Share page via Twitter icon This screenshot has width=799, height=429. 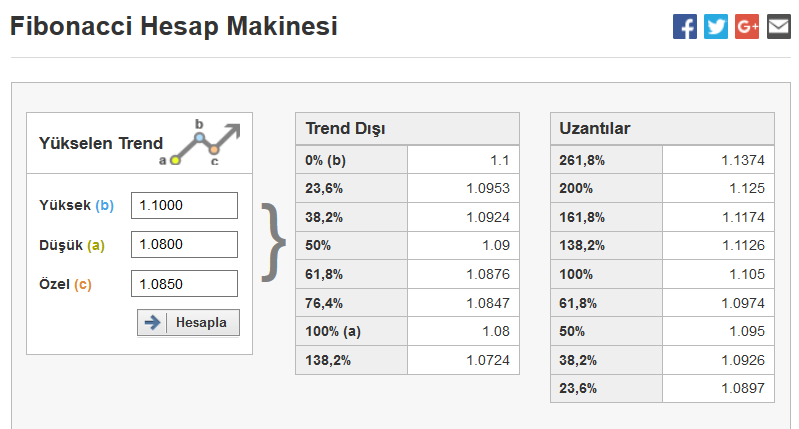coord(715,26)
